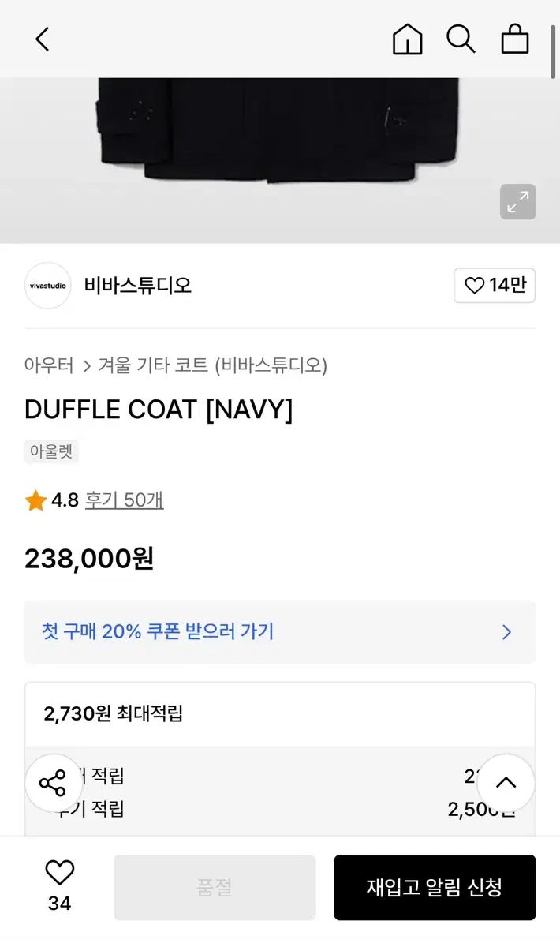This screenshot has height=947, width=560.
Task: Tap the 아울렛 tag badge
Action: pos(51,452)
